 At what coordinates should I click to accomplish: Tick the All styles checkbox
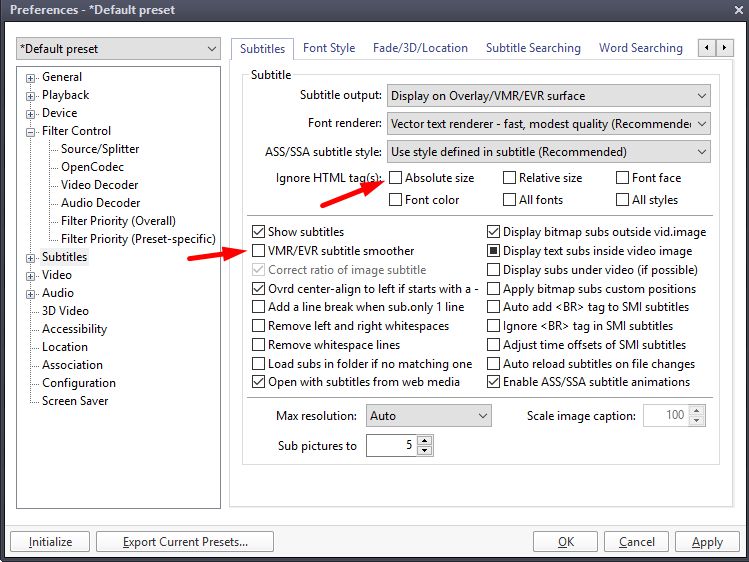click(x=622, y=200)
